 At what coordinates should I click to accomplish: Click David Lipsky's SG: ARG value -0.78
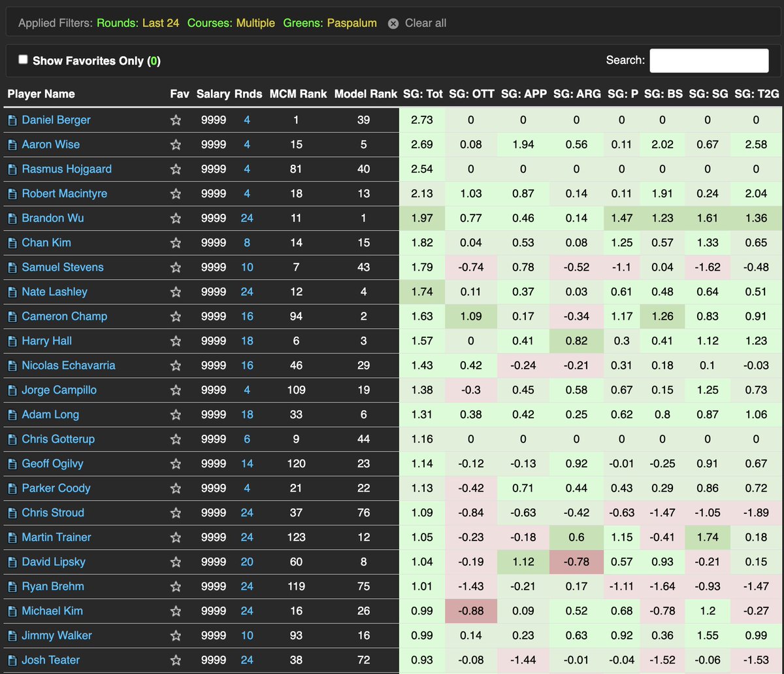coord(576,562)
